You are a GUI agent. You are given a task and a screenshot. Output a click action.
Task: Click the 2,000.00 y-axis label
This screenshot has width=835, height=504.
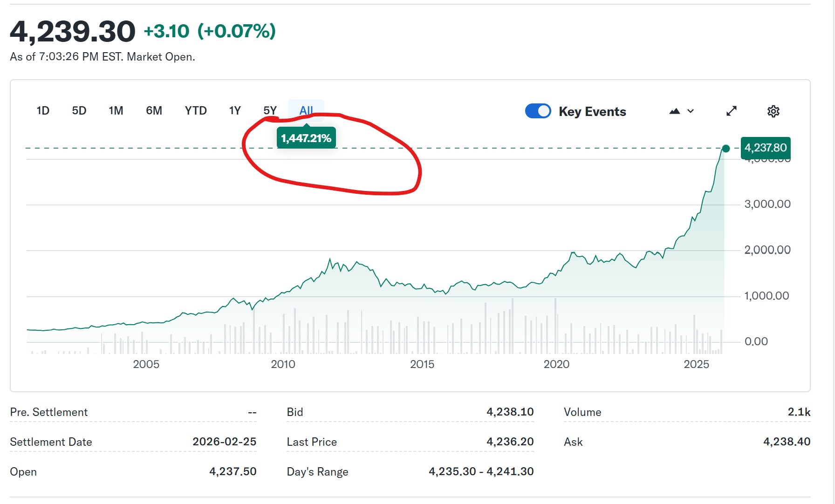click(x=767, y=250)
